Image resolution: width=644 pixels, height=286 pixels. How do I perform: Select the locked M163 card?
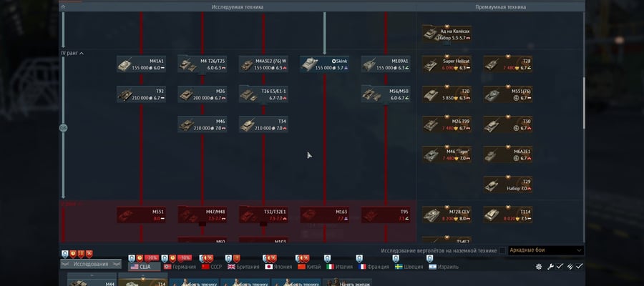click(x=325, y=215)
